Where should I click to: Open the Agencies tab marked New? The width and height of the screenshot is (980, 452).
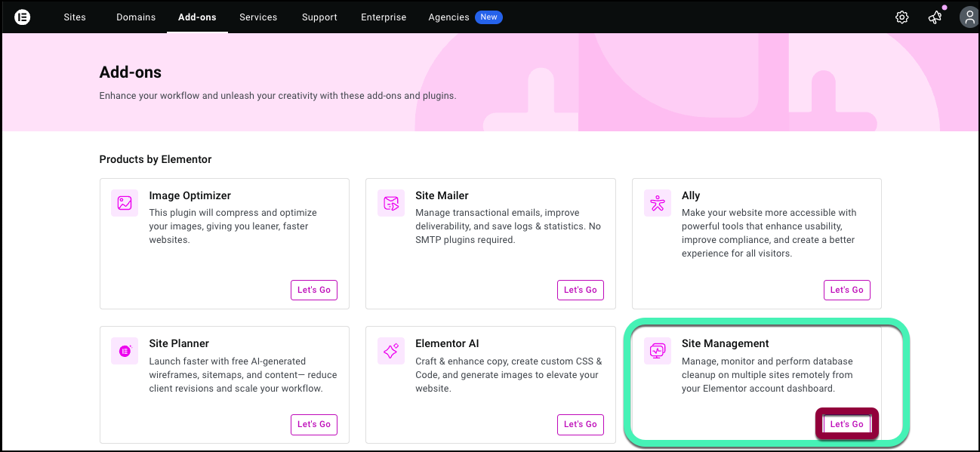coord(449,17)
